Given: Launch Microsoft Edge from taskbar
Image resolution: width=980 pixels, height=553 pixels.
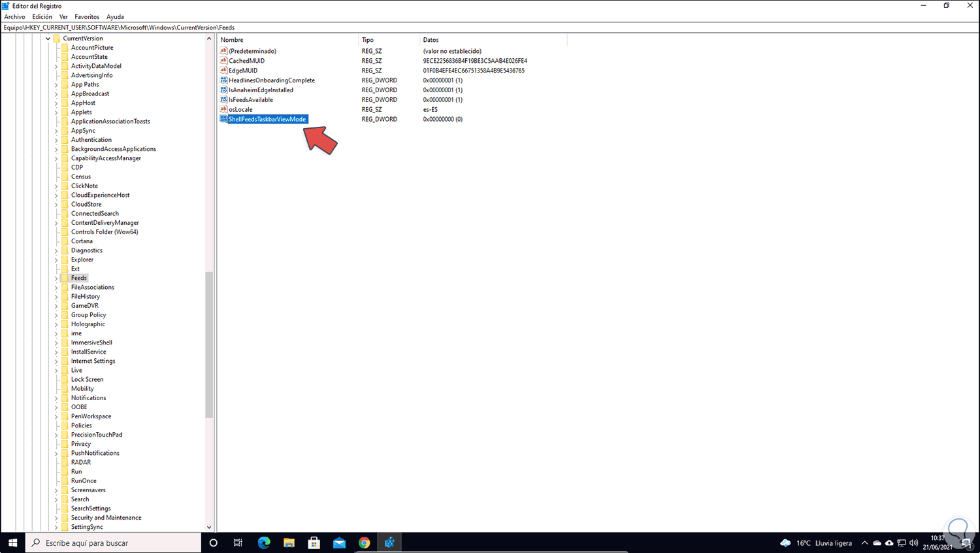Looking at the screenshot, I should pos(264,543).
